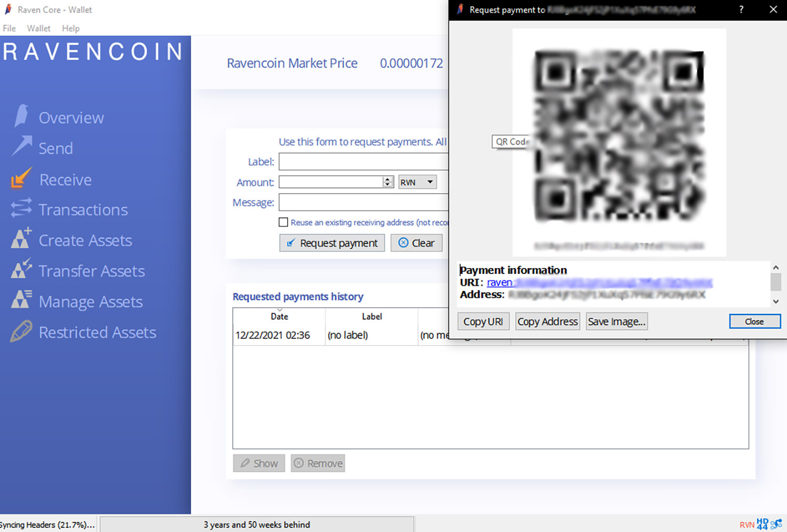Click the Message input field
Screen dimensions: 787x532
[364, 202]
